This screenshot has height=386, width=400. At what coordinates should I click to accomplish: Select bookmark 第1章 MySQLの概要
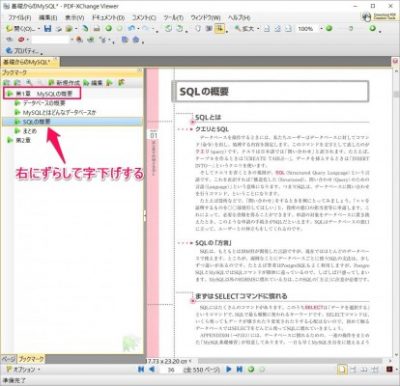[x=44, y=94]
